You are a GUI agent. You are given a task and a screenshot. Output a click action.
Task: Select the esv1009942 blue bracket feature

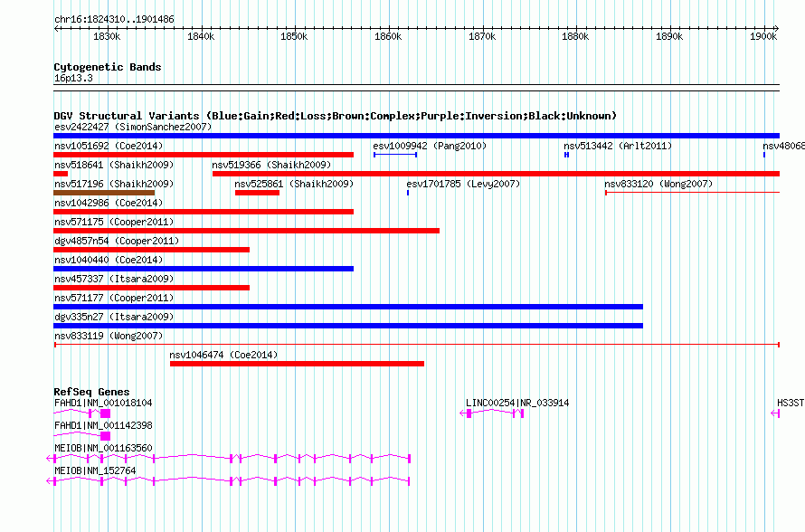tap(395, 155)
